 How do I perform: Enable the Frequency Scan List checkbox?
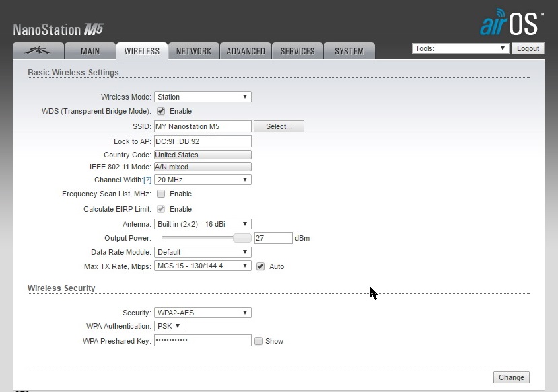pos(161,194)
